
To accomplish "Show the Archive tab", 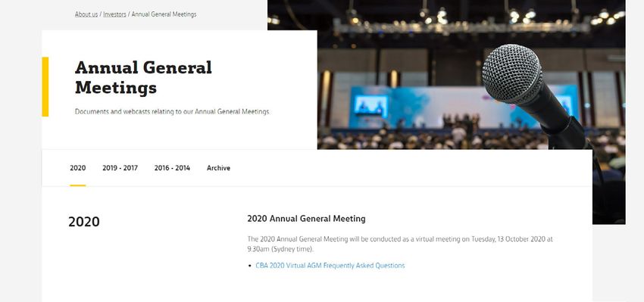I will 218,168.
